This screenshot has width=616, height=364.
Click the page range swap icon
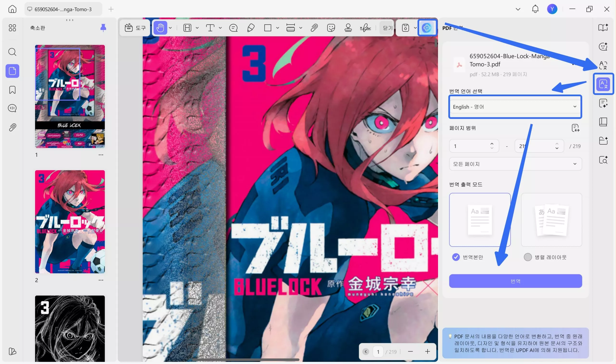[575, 128]
